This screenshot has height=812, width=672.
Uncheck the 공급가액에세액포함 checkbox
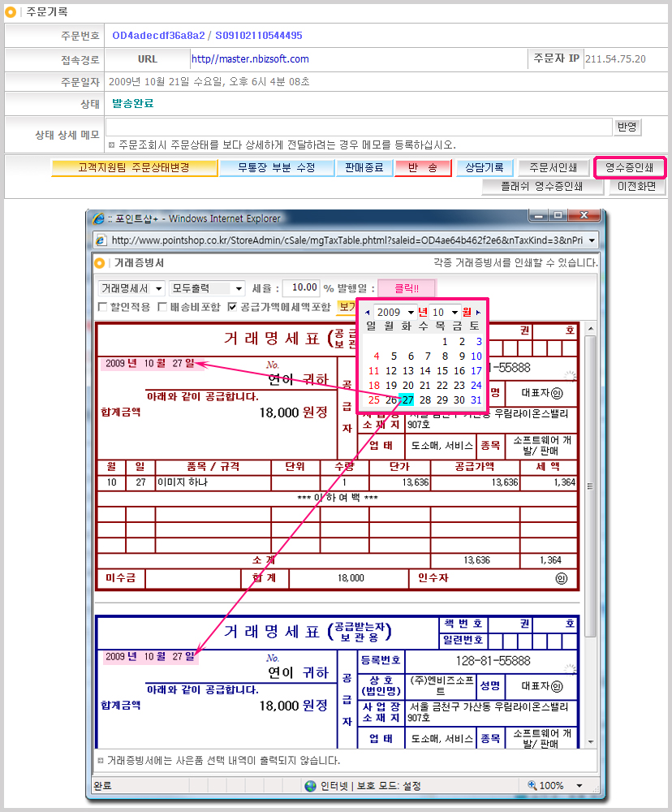tap(233, 307)
